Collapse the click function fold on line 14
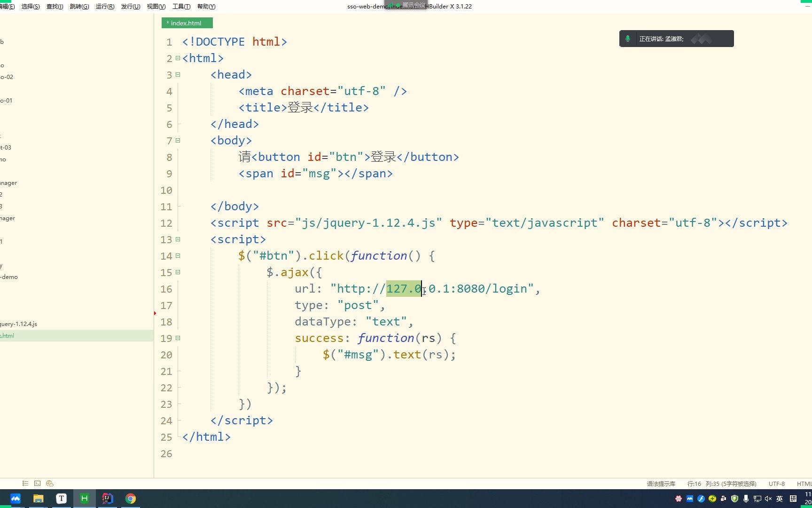The image size is (812, 508). [x=178, y=256]
